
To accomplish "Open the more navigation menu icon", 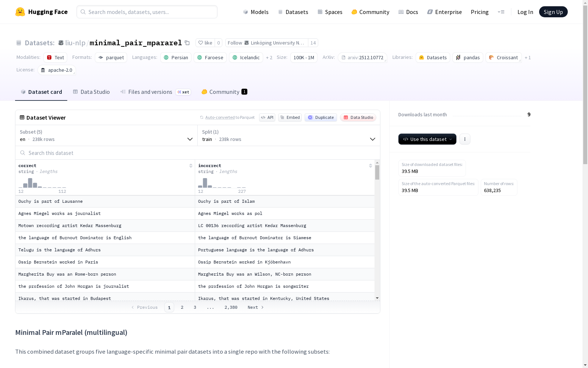I will pyautogui.click(x=501, y=12).
